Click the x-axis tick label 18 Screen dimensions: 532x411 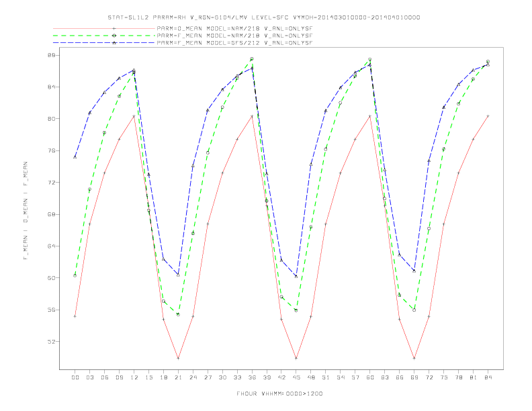point(163,377)
